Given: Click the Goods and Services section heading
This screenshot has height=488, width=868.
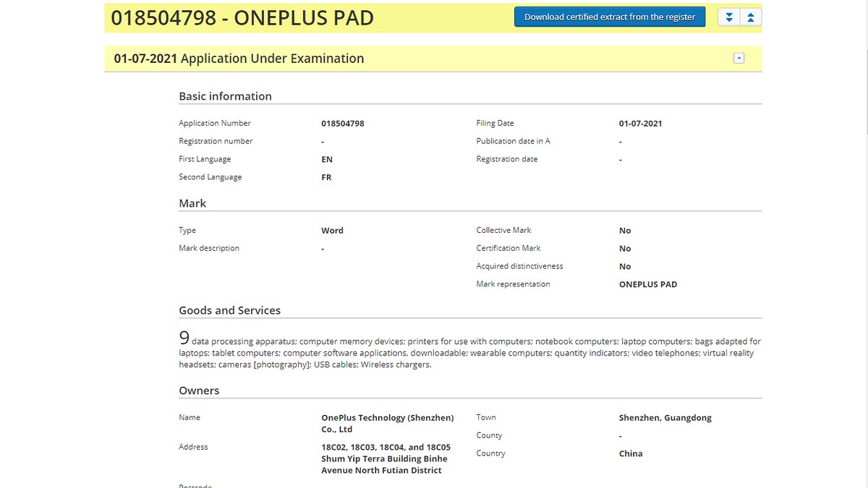Looking at the screenshot, I should click(230, 310).
